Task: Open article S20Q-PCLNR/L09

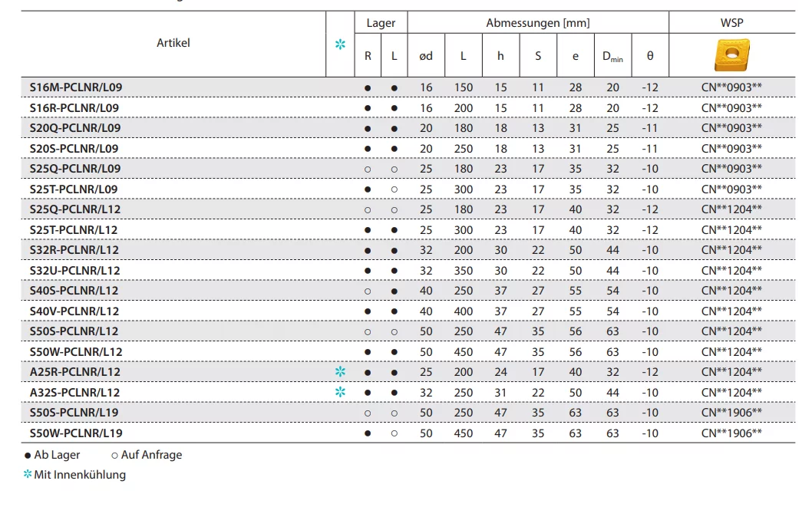Action: click(x=75, y=128)
